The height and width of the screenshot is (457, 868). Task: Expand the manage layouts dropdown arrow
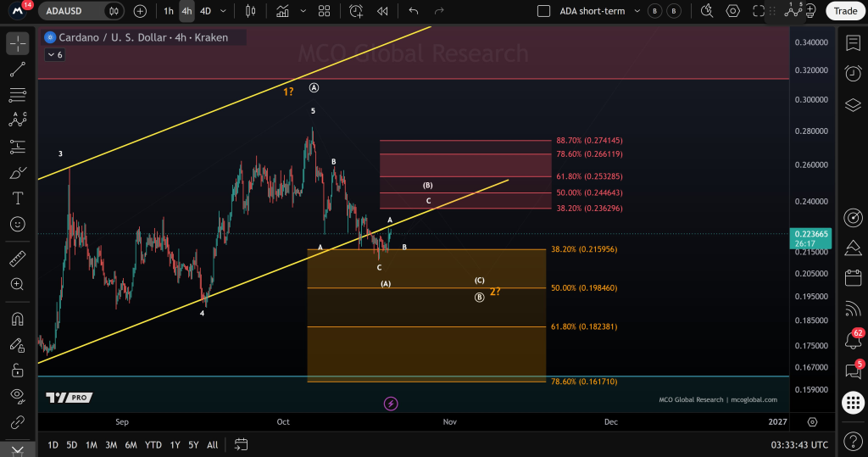[637, 11]
